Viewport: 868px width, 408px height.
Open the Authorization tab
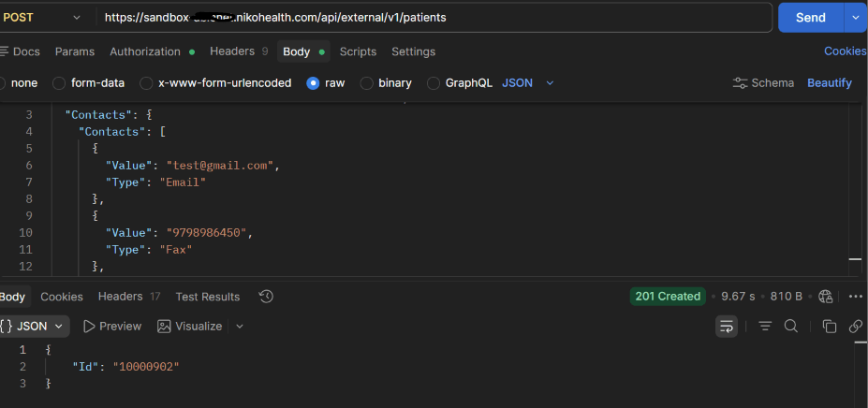click(153, 51)
